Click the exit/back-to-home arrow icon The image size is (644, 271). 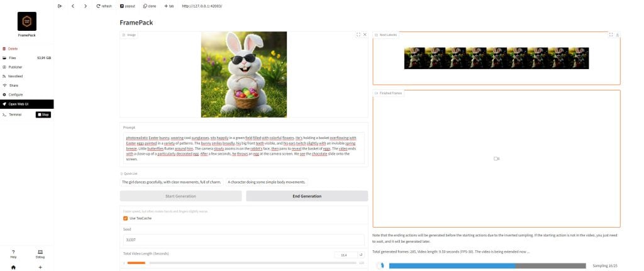60,6
